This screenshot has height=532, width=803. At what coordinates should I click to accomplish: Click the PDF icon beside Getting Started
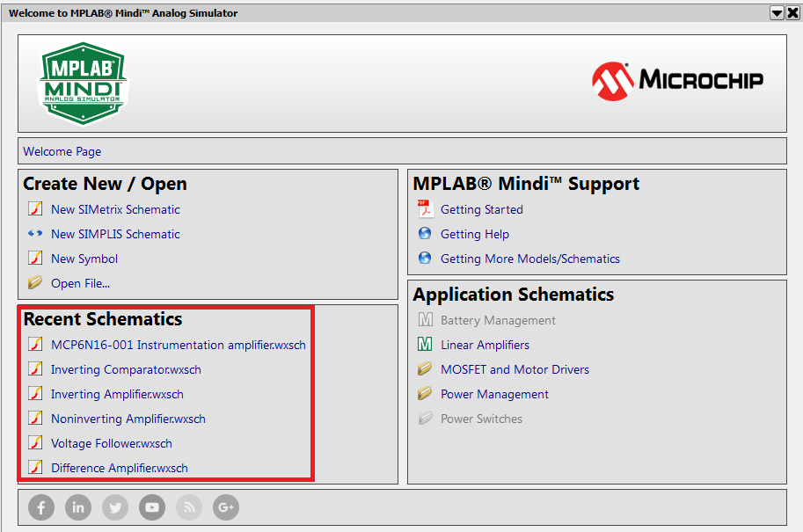pos(425,209)
